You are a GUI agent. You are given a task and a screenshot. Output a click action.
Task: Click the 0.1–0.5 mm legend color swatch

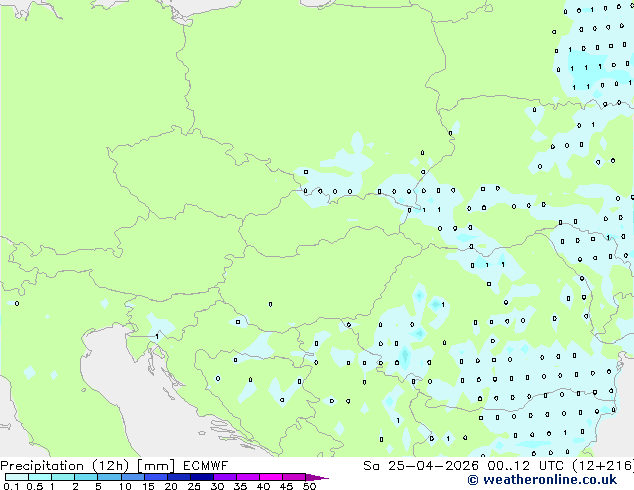17,477
